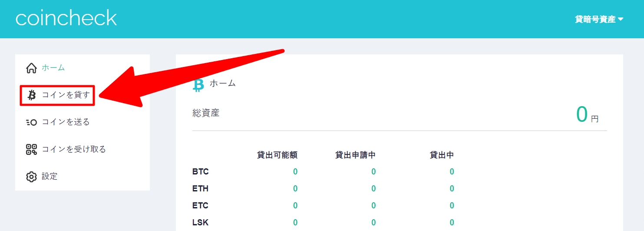Image resolution: width=644 pixels, height=231 pixels.
Task: Click ETH 貸出申請中 value
Action: point(373,189)
